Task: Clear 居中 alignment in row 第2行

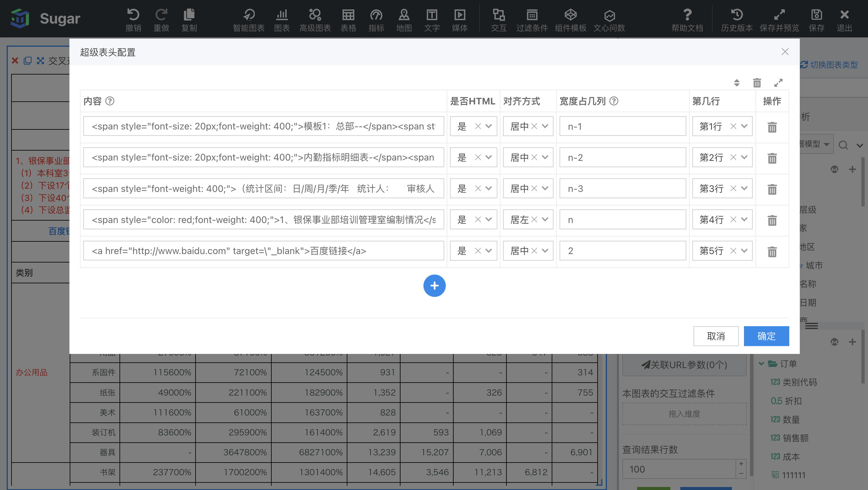Action: coord(534,157)
